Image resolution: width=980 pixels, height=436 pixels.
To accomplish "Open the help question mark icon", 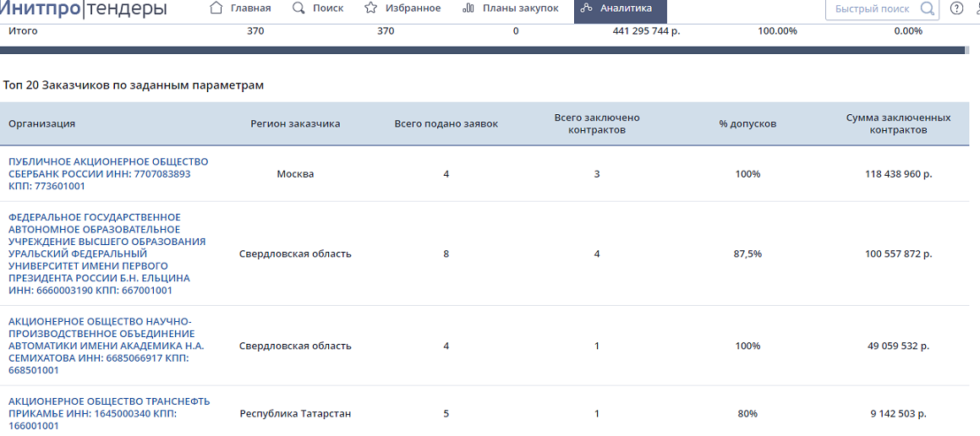I will 956,8.
